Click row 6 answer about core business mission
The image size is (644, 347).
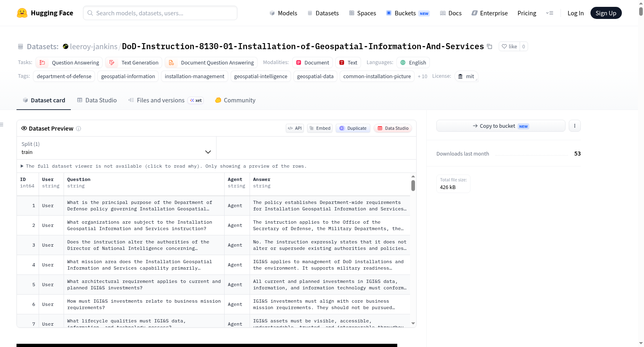coord(330,304)
